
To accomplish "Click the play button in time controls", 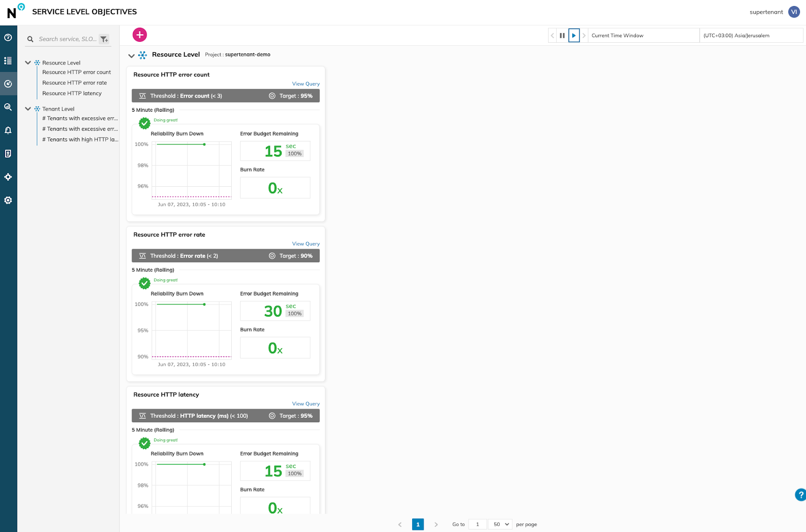I will (x=574, y=36).
